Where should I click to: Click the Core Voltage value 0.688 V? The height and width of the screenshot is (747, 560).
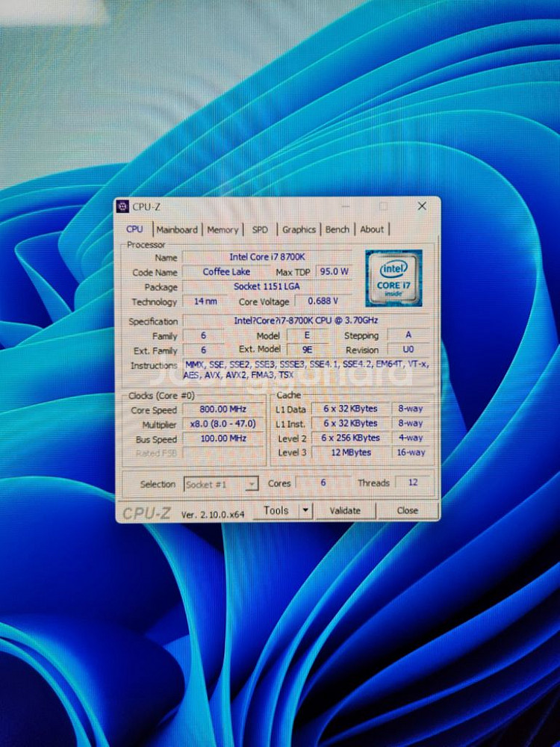[x=323, y=301]
